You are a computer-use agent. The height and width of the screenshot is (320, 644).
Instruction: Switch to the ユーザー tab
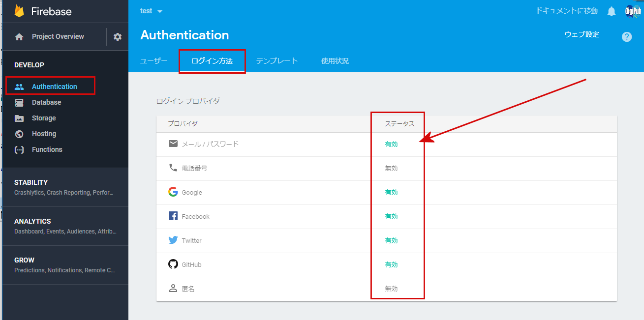pos(154,61)
